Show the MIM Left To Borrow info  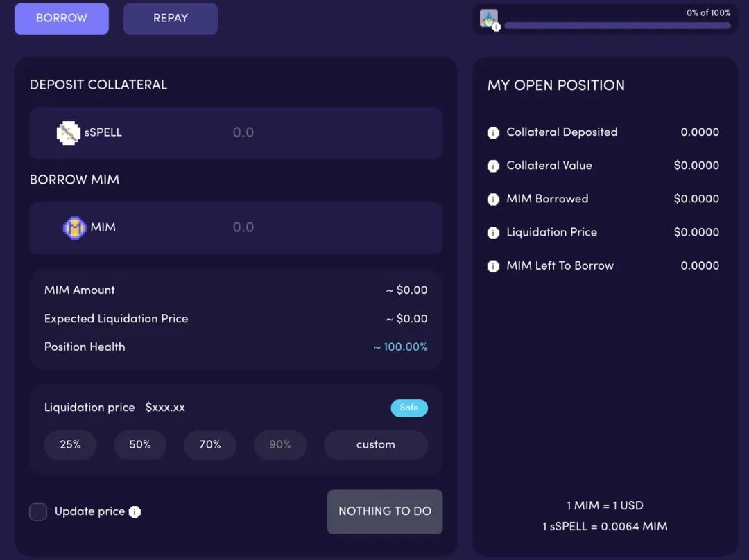tap(493, 265)
